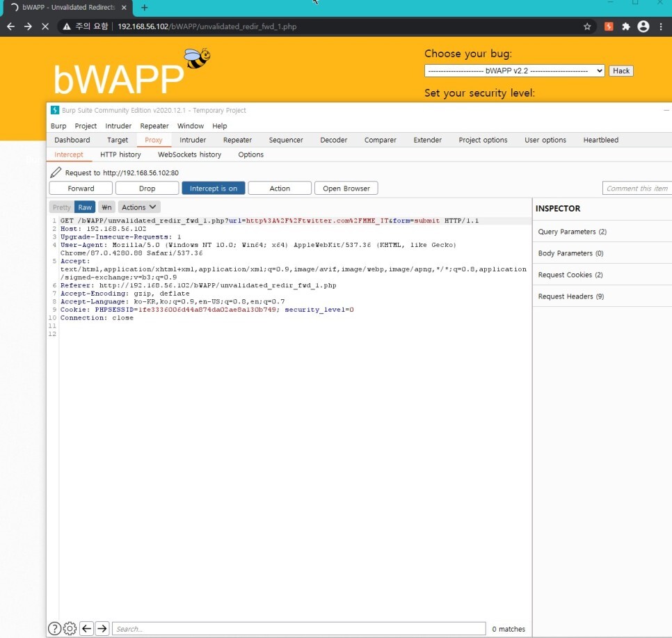The image size is (672, 638).
Task: Click the pencil edit icon beside Request to
Action: (x=56, y=173)
